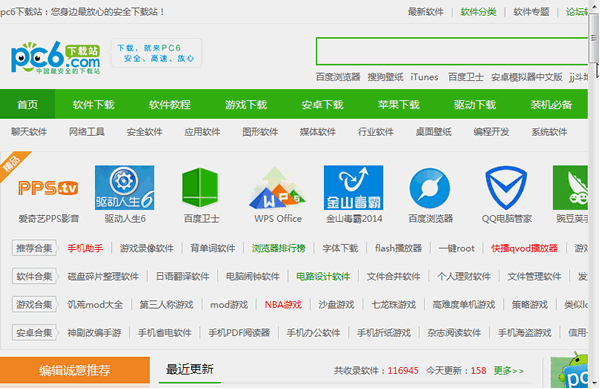Select the 首页 navigation tab
The height and width of the screenshot is (389, 600).
[x=28, y=104]
